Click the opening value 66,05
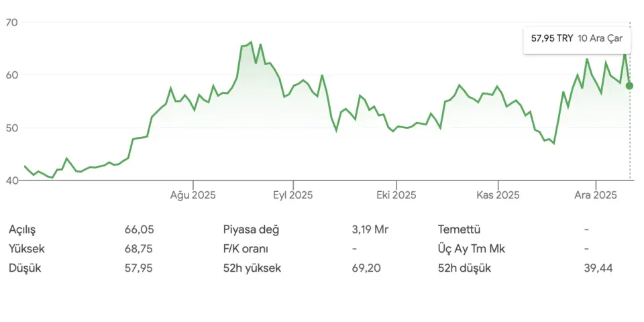The width and height of the screenshot is (644, 322). pos(139,229)
